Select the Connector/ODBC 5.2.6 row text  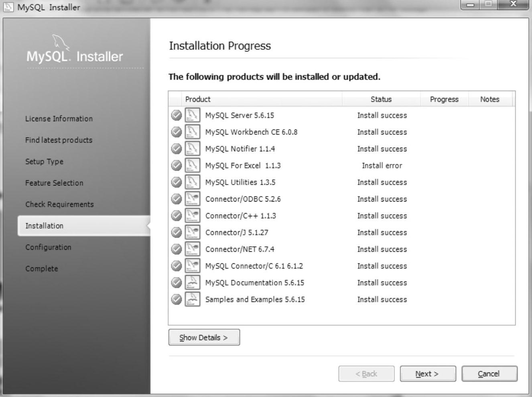[x=243, y=199]
